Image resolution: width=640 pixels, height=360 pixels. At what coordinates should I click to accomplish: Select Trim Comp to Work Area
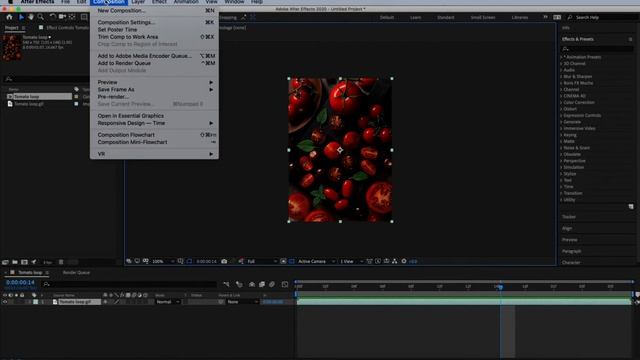[155, 37]
